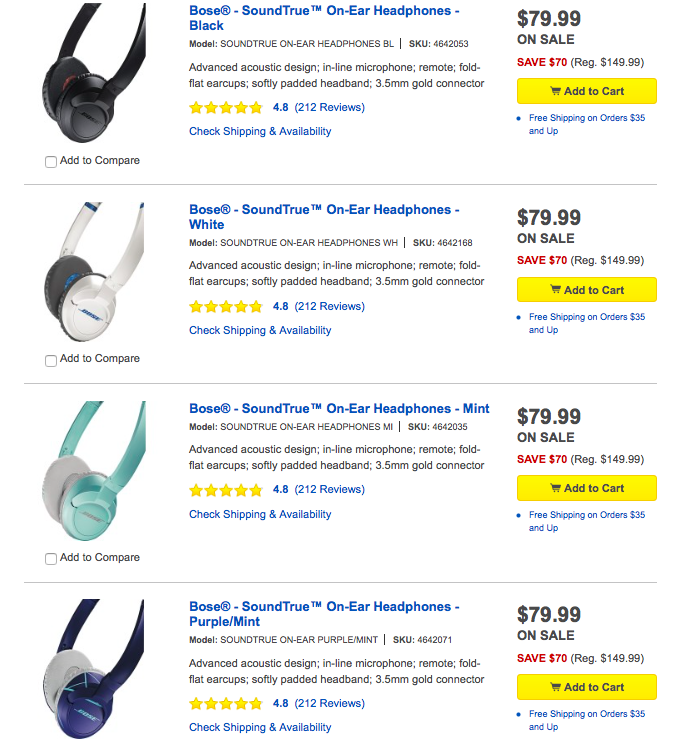Click the star rating of White headphones
The width and height of the screenshot is (678, 749).
click(x=226, y=307)
